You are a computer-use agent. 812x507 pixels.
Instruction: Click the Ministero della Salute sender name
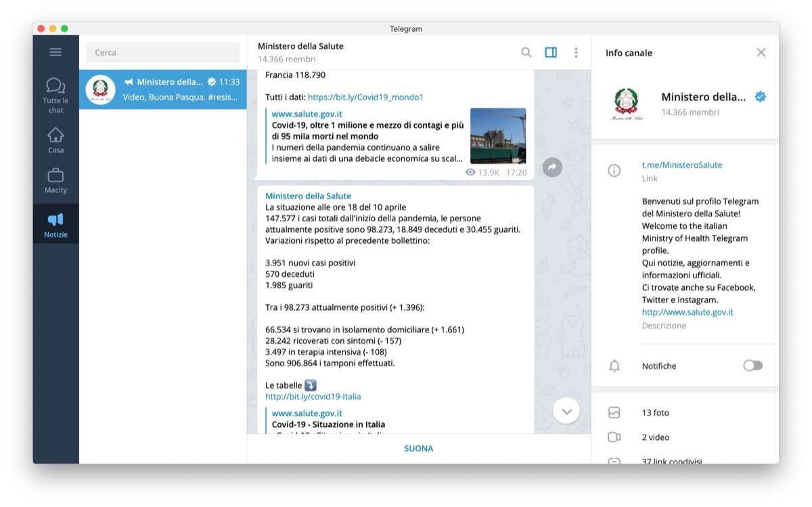[x=308, y=196]
